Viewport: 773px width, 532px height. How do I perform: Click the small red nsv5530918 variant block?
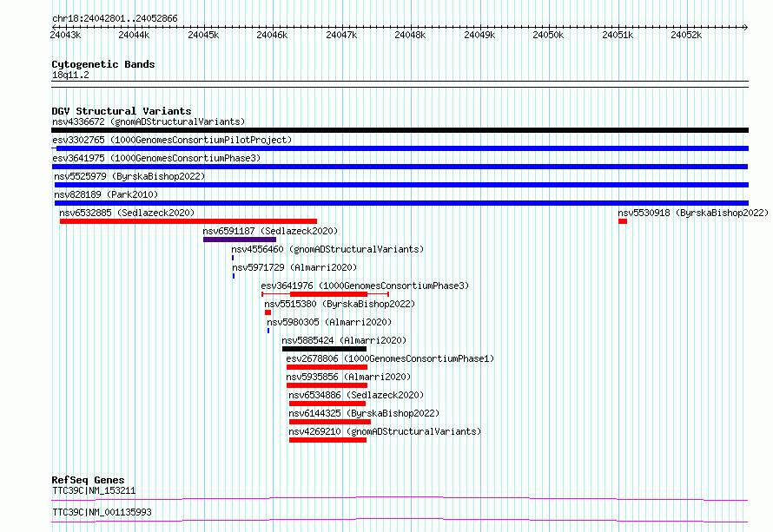(623, 221)
